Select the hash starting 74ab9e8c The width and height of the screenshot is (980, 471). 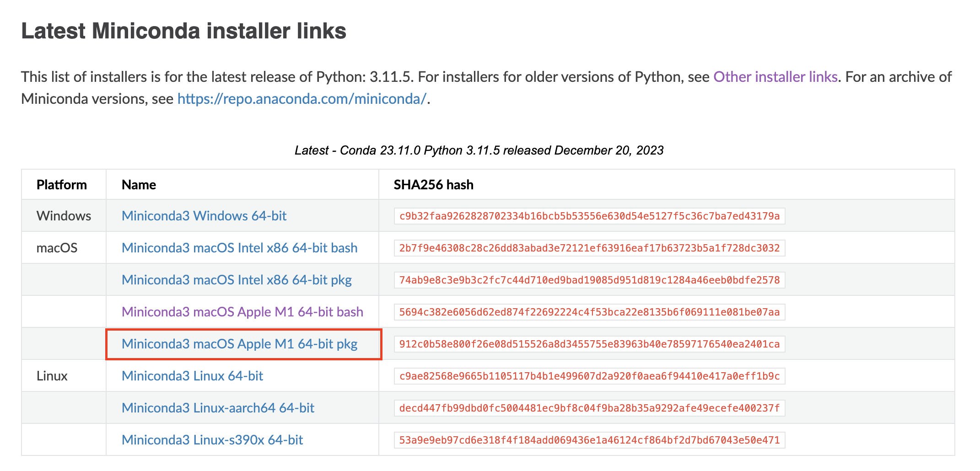pyautogui.click(x=589, y=280)
